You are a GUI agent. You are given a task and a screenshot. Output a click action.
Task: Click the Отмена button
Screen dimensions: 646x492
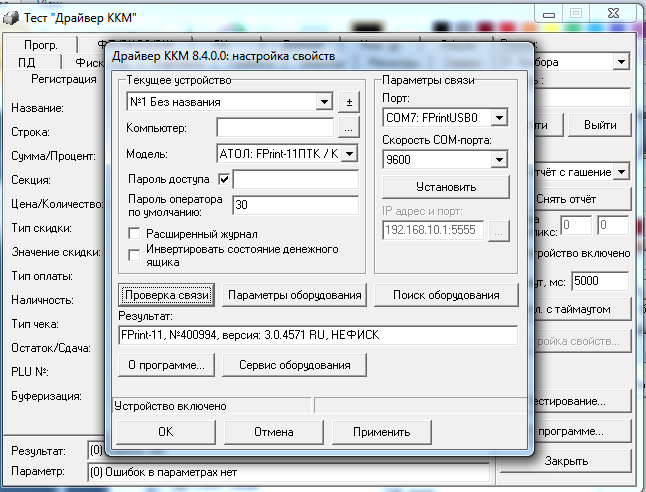(x=274, y=432)
